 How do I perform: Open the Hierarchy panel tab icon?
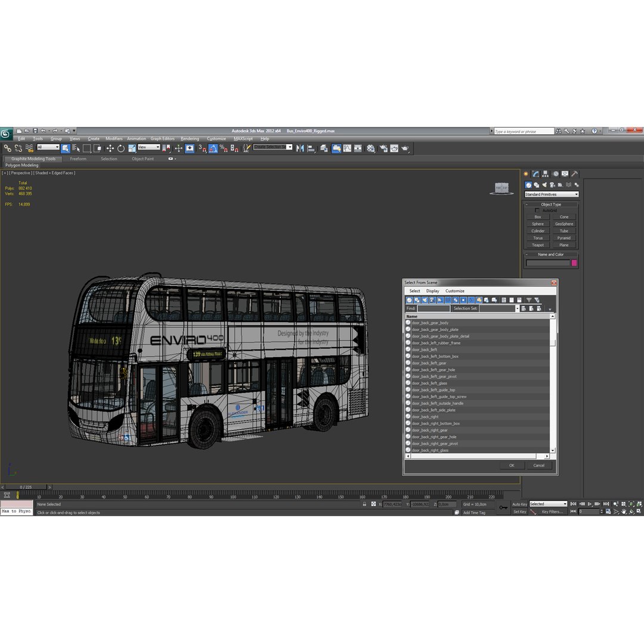546,174
